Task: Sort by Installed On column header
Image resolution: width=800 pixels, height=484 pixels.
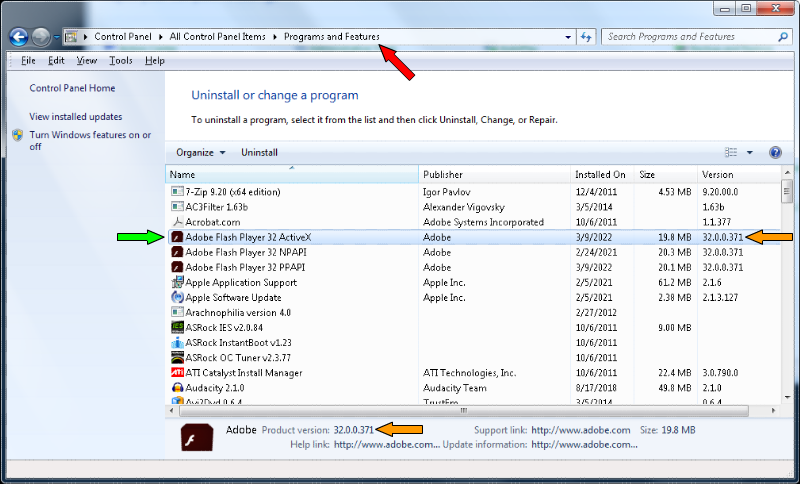Action: tap(602, 174)
